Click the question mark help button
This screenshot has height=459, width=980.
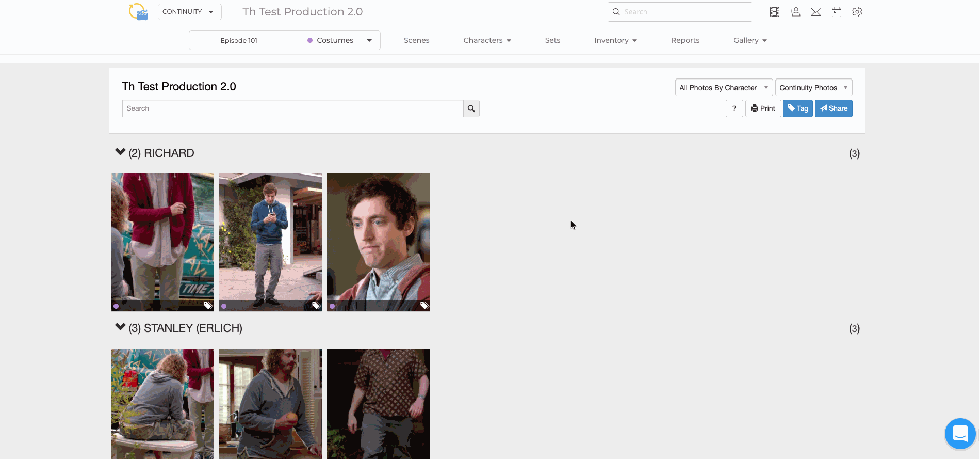pyautogui.click(x=734, y=108)
